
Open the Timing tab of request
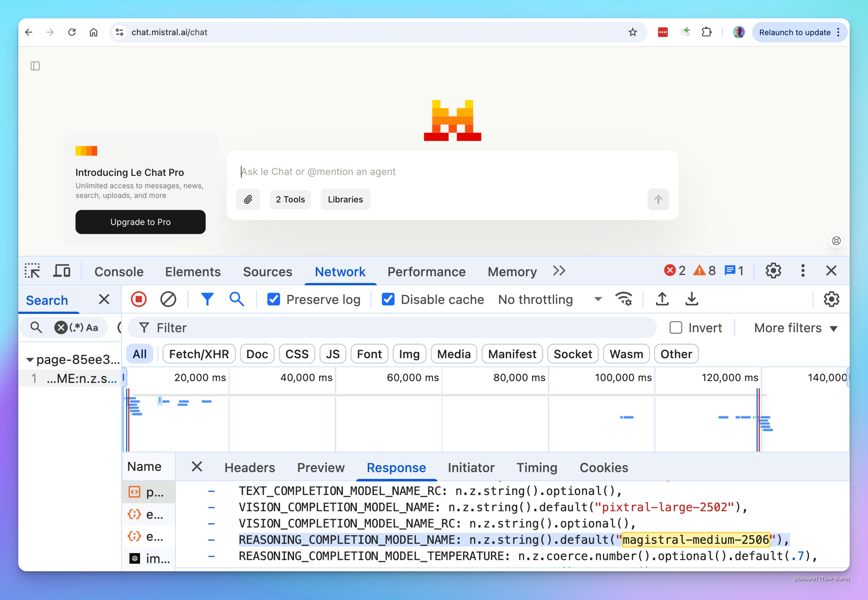pyautogui.click(x=537, y=468)
